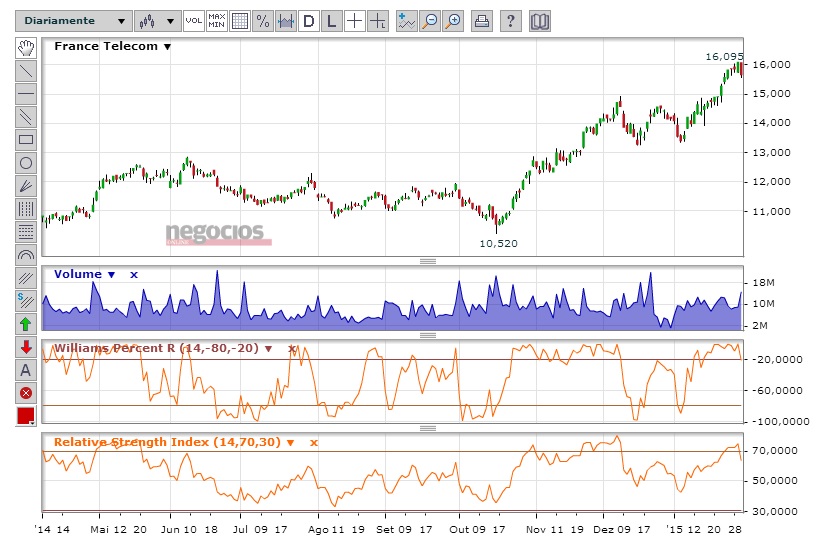This screenshot has width=822, height=542.
Task: Open help with the question mark icon
Action: coord(511,21)
